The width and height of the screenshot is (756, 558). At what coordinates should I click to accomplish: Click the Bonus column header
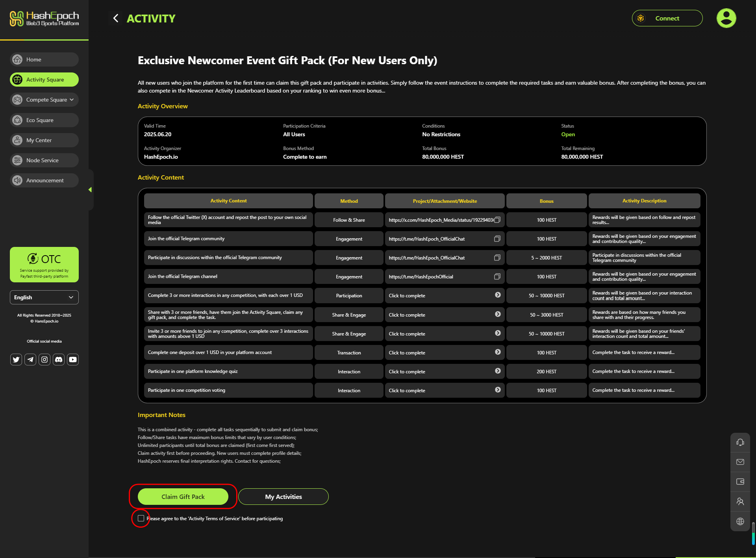pyautogui.click(x=547, y=201)
